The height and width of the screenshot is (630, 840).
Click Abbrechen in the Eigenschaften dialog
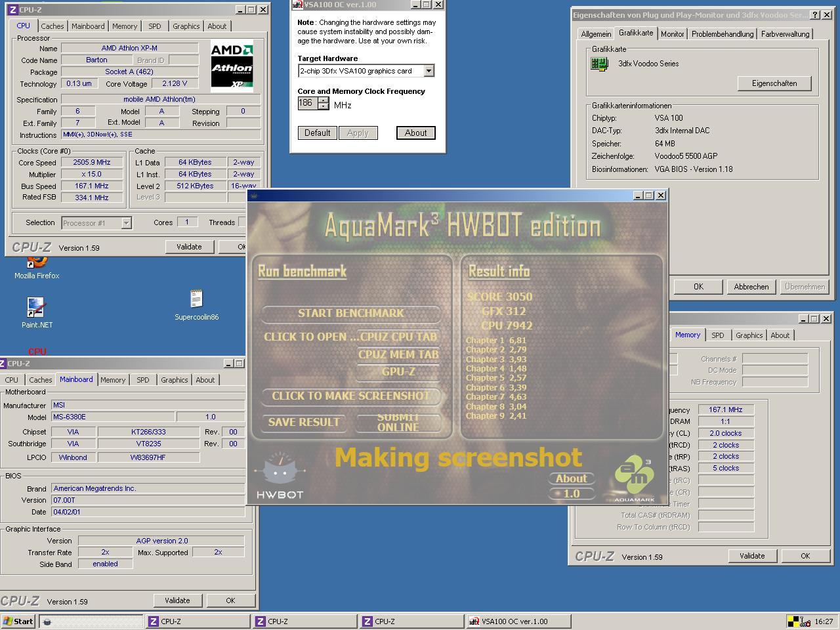point(751,287)
